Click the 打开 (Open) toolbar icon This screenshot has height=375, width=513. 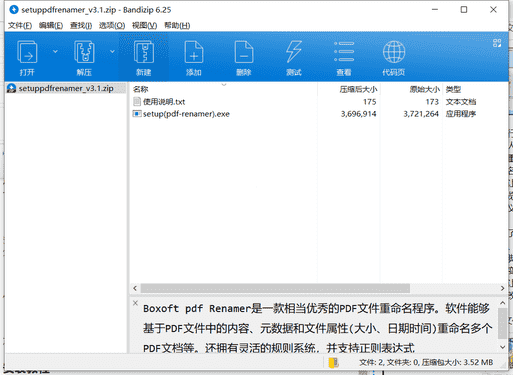pos(27,52)
